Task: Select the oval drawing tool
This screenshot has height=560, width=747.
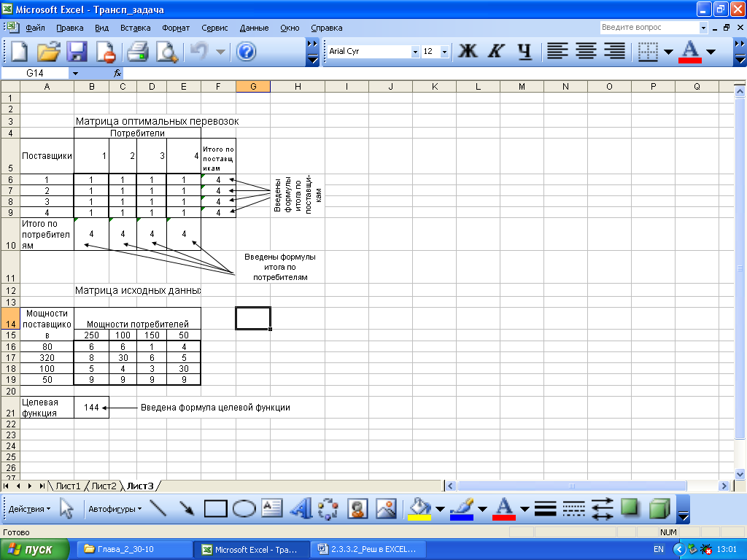Action: click(244, 508)
